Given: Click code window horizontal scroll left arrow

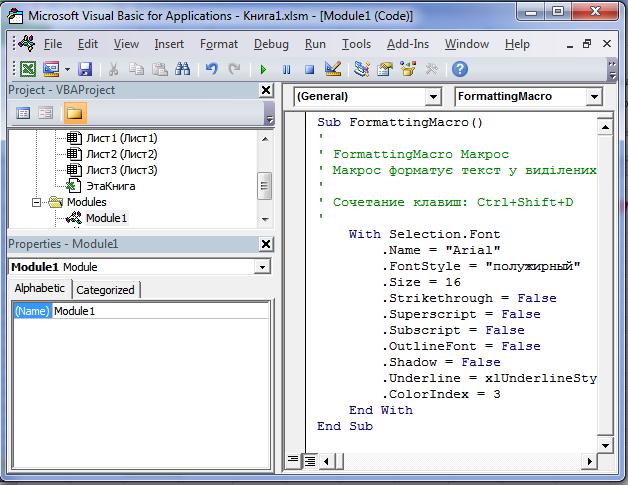Looking at the screenshot, I should tap(326, 461).
